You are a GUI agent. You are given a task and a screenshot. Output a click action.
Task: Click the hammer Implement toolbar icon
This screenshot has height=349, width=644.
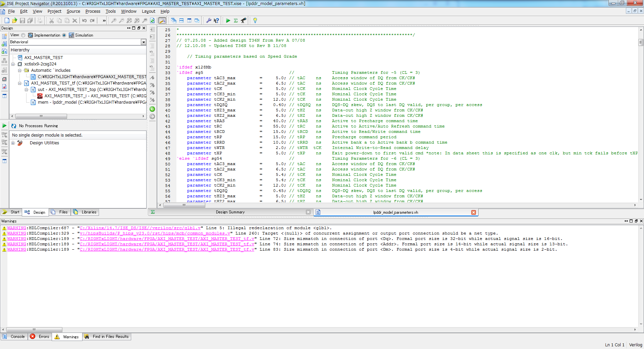162,20
